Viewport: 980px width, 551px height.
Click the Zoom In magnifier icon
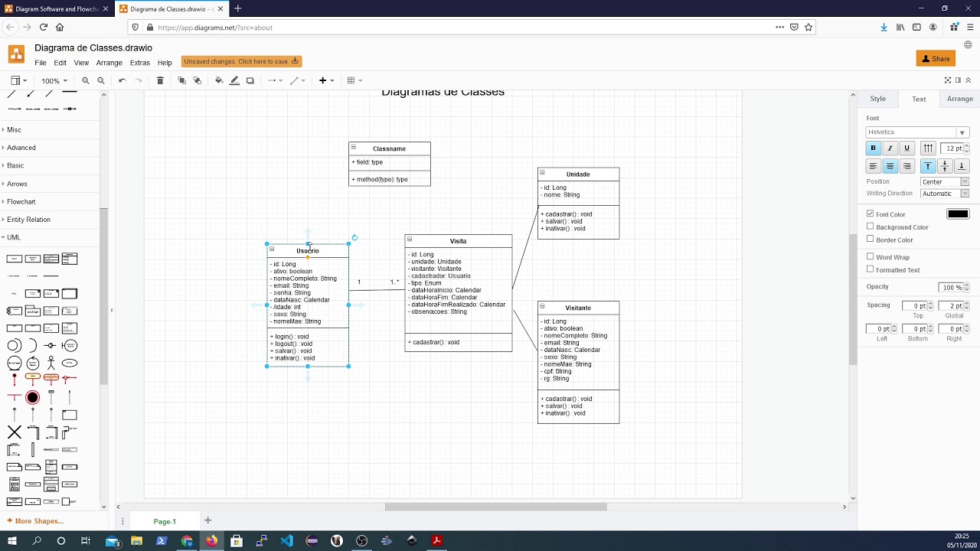tap(86, 80)
